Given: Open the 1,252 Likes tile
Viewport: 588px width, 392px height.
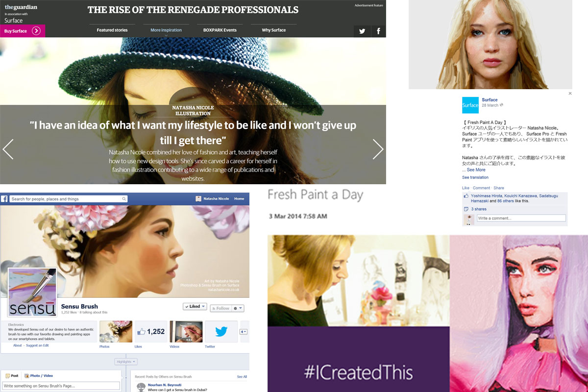Looking at the screenshot, I should coord(151,332).
